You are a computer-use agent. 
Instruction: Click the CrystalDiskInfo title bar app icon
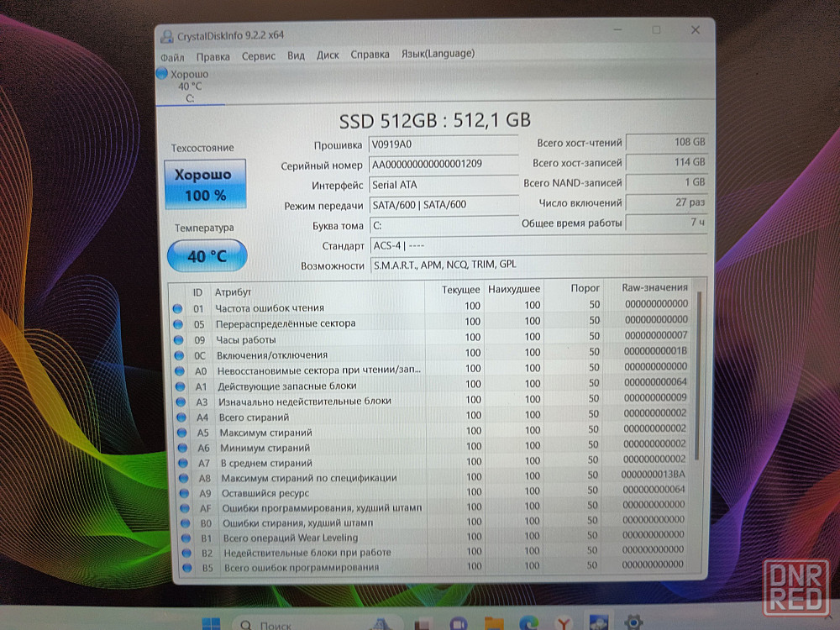pyautogui.click(x=167, y=36)
